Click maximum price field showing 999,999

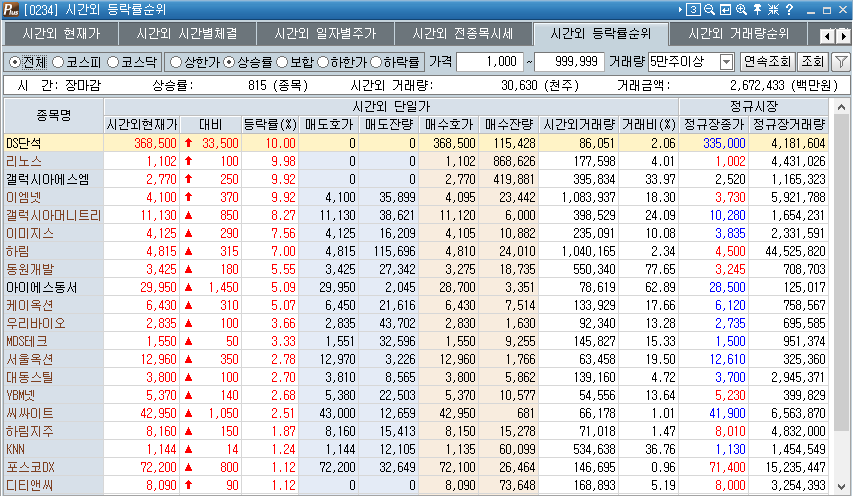pyautogui.click(x=569, y=62)
